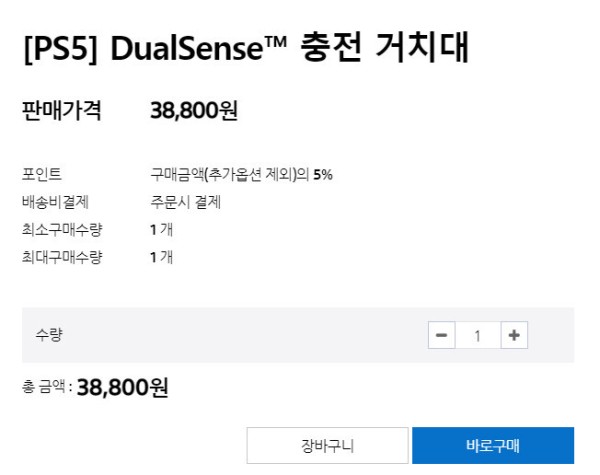
Task: Click the 판매가격 label
Action: click(62, 111)
